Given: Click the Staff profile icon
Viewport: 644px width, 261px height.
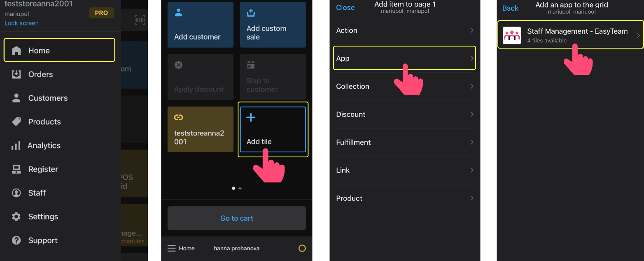Looking at the screenshot, I should (16, 193).
